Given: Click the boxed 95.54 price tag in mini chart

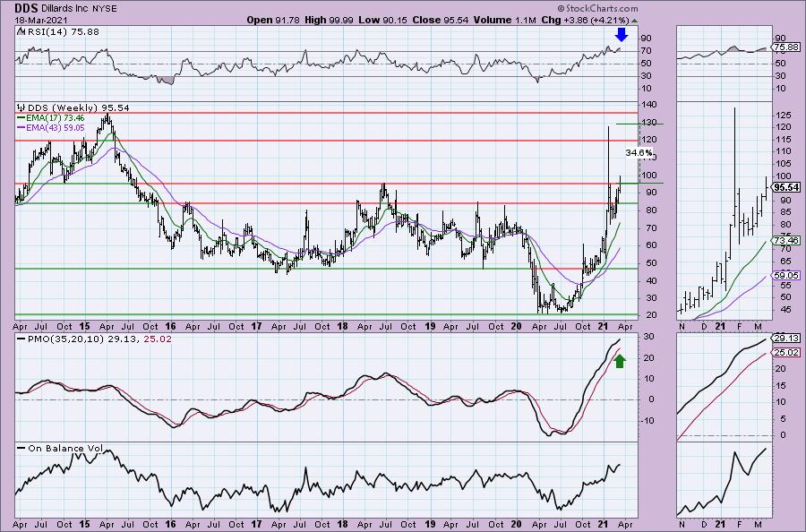Looking at the screenshot, I should (x=786, y=188).
